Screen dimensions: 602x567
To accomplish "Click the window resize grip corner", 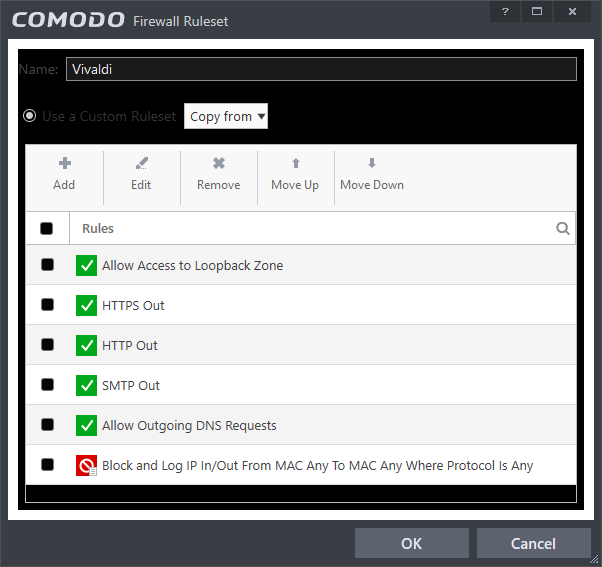I will (595, 560).
